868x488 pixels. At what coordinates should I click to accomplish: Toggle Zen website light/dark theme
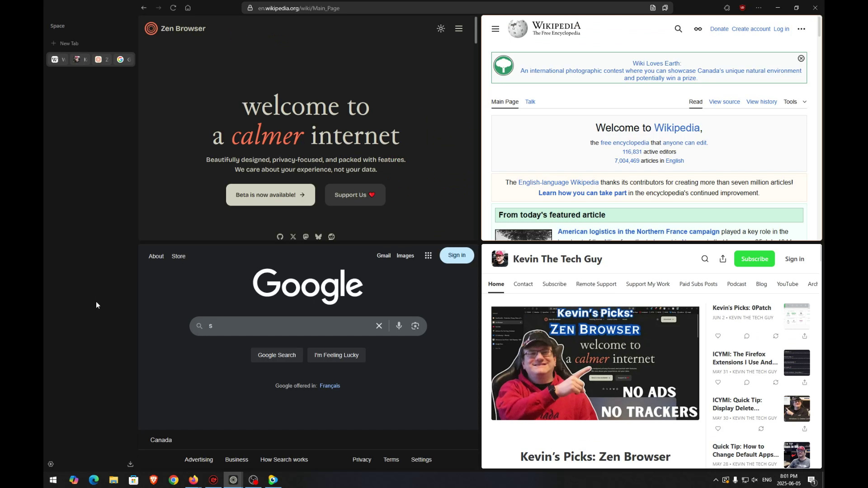[x=441, y=28]
